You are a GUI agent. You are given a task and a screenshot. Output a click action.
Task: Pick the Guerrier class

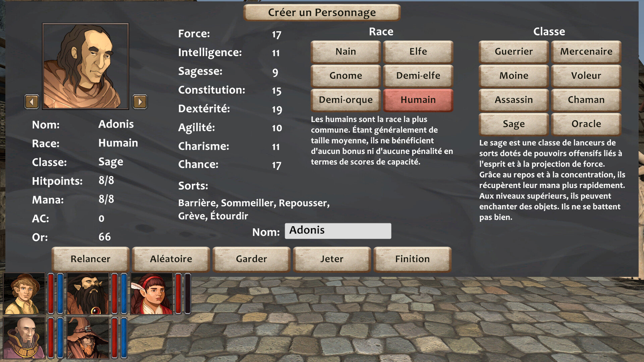tap(514, 52)
